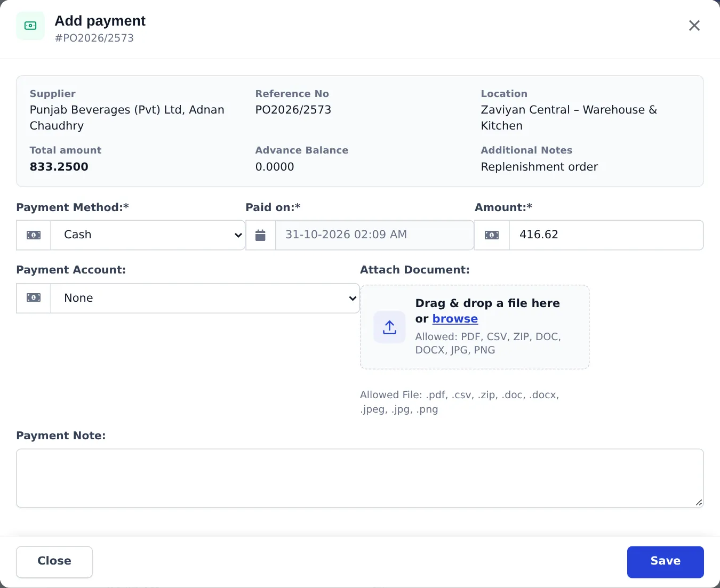
Task: Click the money icon beside Payment Account
Action: pyautogui.click(x=34, y=298)
